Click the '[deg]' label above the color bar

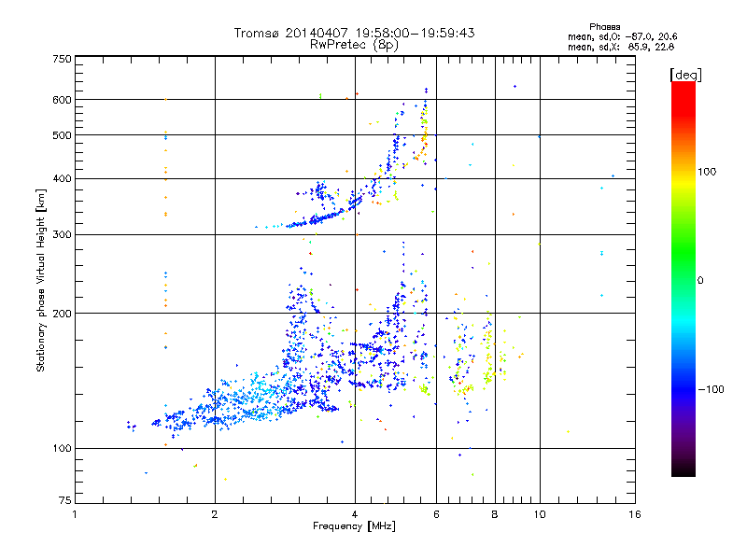(685, 75)
